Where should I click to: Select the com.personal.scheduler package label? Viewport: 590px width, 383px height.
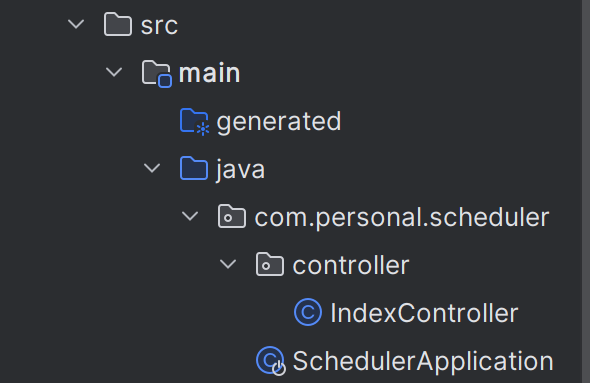[402, 218]
